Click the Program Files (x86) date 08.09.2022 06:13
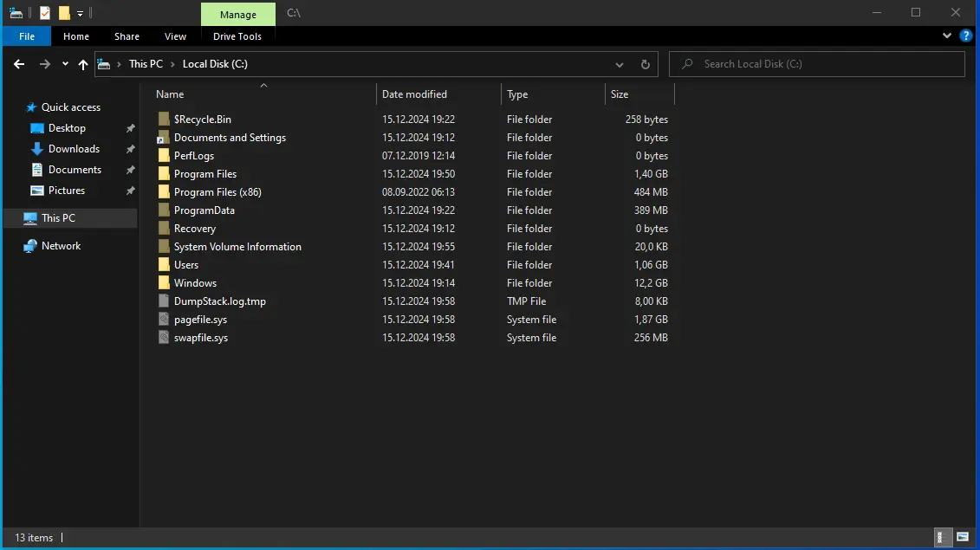This screenshot has height=550, width=980. 419,192
